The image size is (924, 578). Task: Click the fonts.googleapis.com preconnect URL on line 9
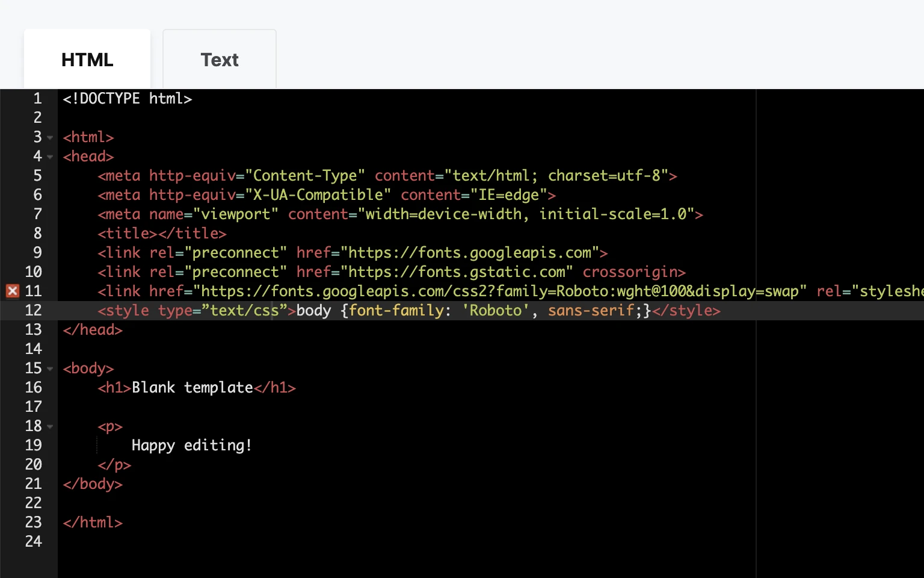(x=470, y=253)
